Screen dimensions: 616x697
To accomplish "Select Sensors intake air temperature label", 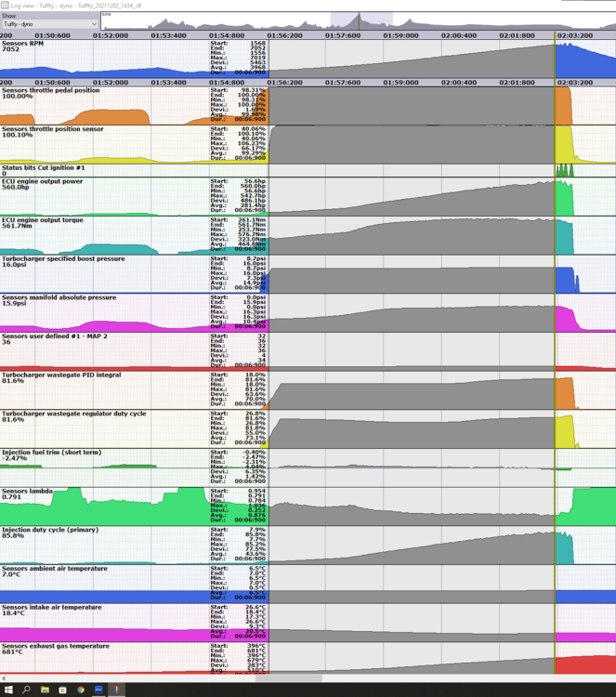I will click(x=51, y=607).
